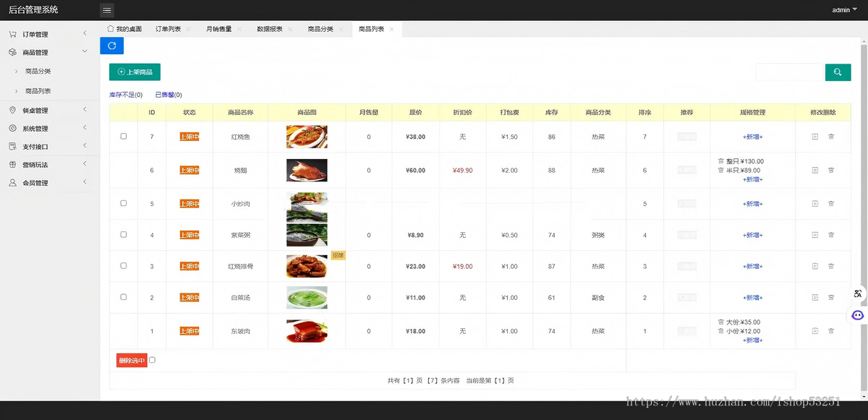This screenshot has width=868, height=420.
Task: Edit 红烧排骨 using its edit icon
Action: pyautogui.click(x=815, y=266)
